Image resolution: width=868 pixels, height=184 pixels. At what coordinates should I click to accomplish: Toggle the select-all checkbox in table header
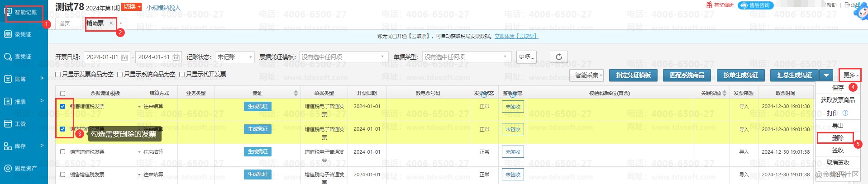(62, 94)
